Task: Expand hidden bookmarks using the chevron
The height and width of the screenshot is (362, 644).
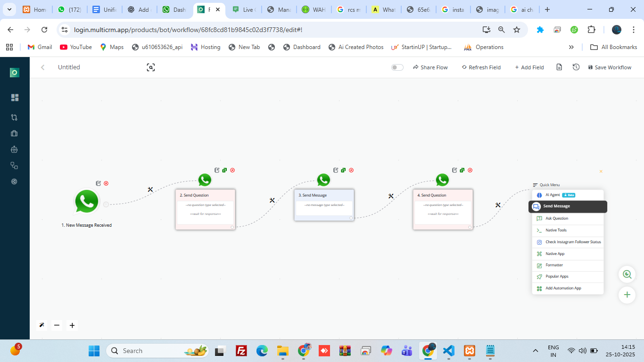Action: click(571, 47)
